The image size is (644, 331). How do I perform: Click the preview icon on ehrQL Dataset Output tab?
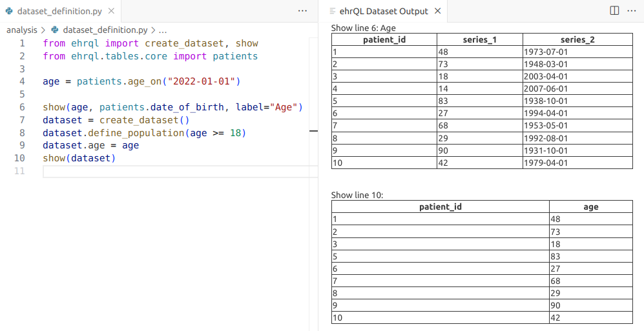click(333, 11)
